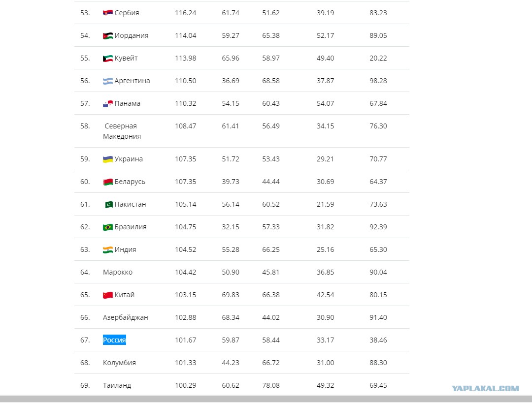Click the Pakistan flag icon
This screenshot has height=403, width=532.
coord(108,204)
